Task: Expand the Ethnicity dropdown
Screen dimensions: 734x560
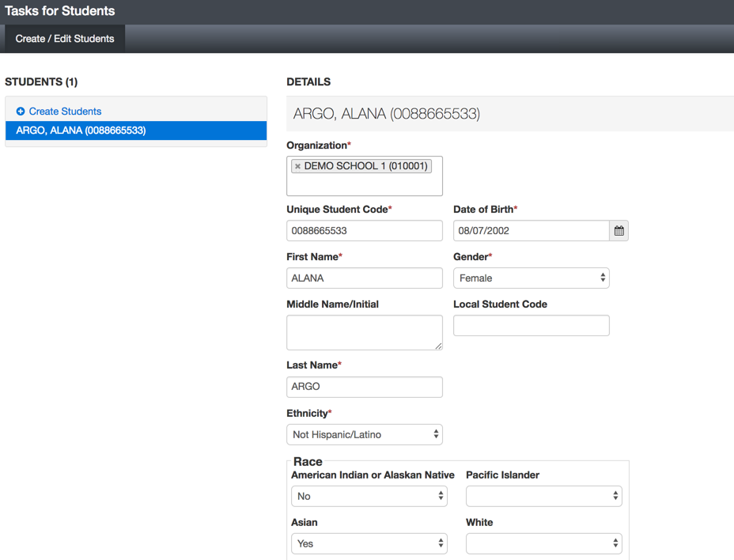Action: 364,434
